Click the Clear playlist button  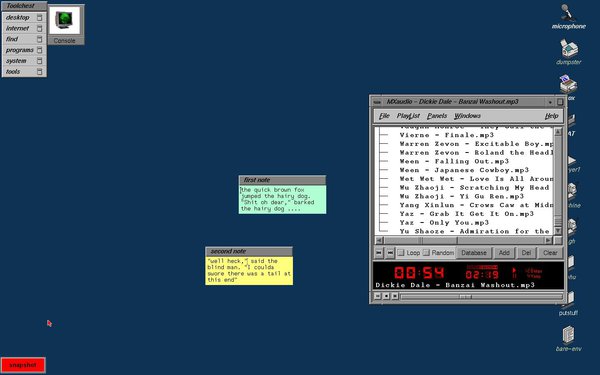[x=550, y=253]
